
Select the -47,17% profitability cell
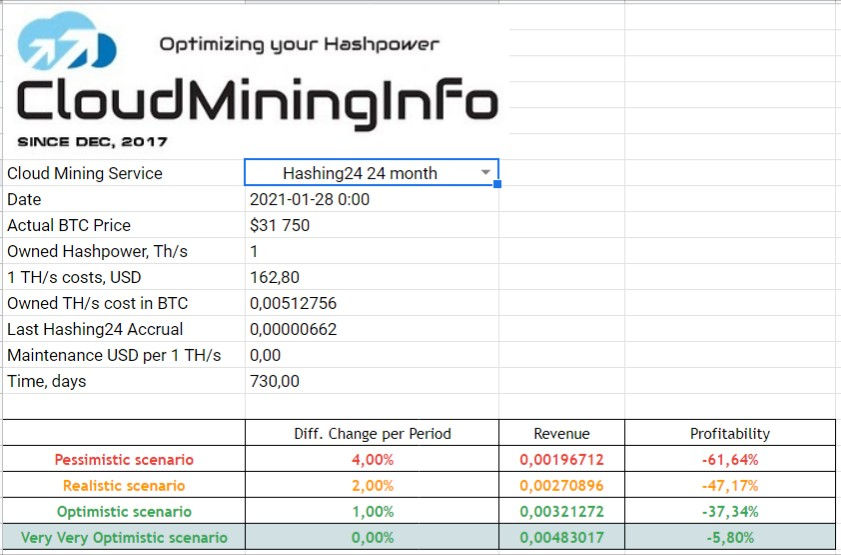[730, 486]
